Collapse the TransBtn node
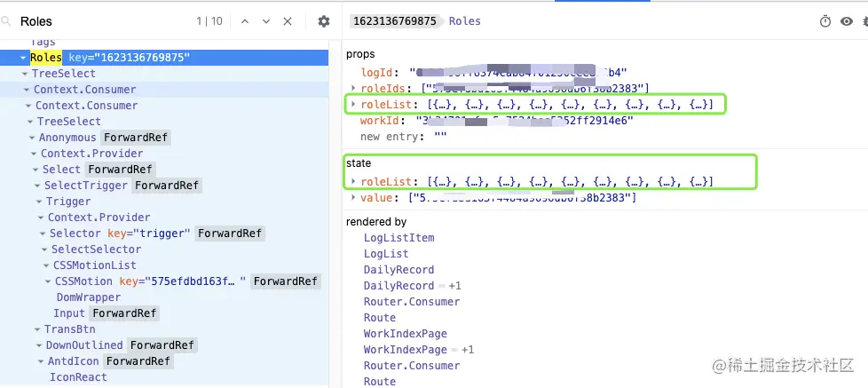The image size is (868, 388). coord(37,329)
